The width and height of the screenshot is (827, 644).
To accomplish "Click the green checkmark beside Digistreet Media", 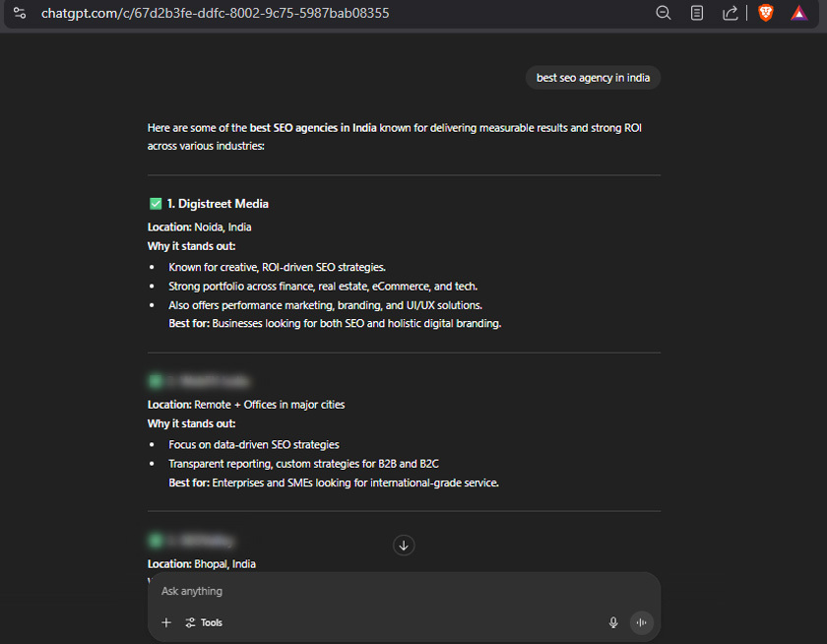I will 155,204.
